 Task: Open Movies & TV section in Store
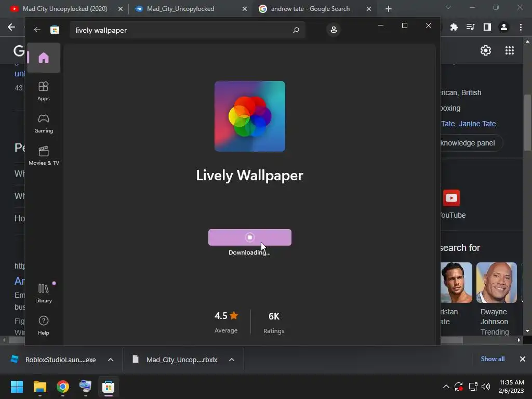tap(44, 155)
